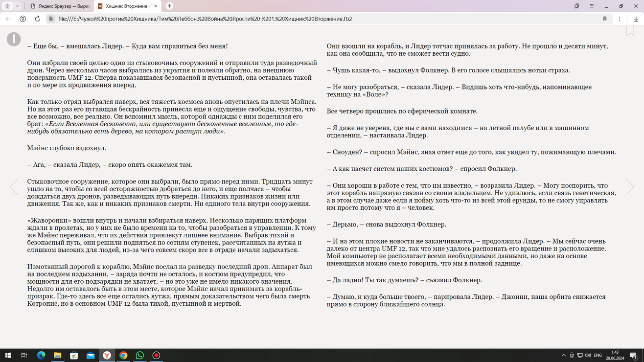Click the screen recorder taskbar icon

coord(156,355)
